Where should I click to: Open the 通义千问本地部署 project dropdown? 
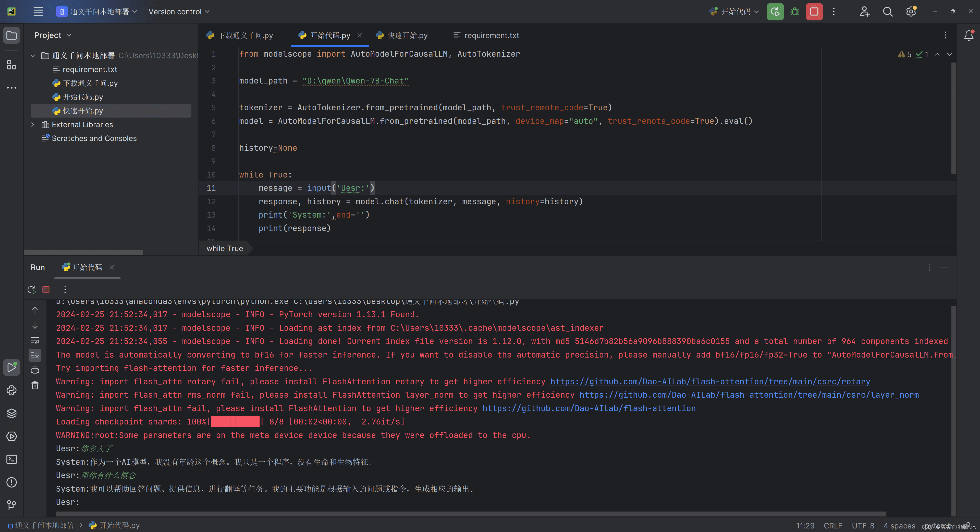click(97, 11)
